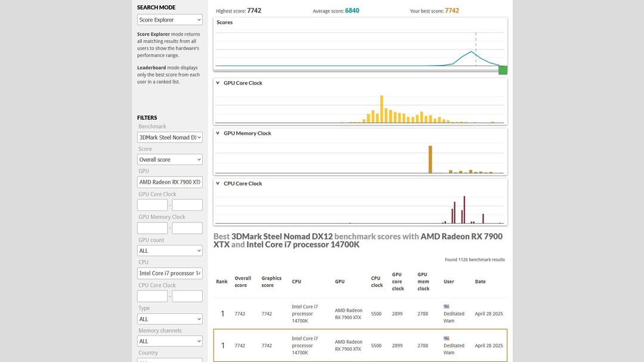
Task: Open the Benchmark dropdown showing 3DMark Steel Nomad
Action: coord(169,137)
